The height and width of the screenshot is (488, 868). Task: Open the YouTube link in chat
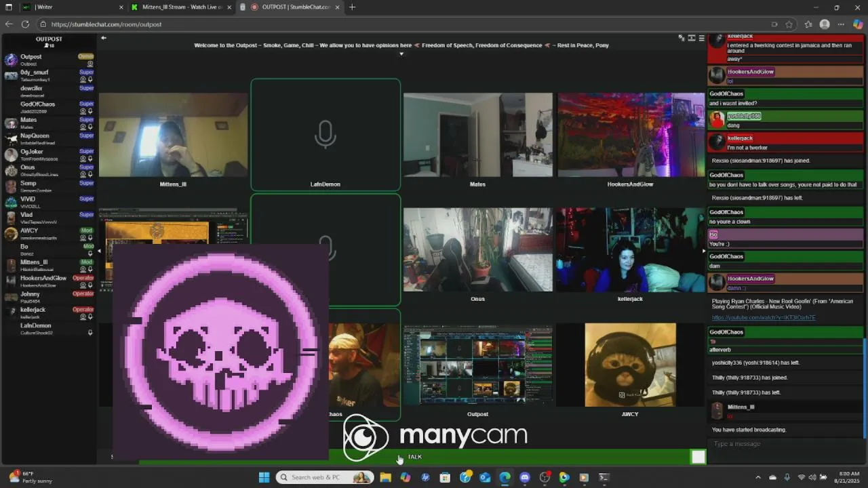[x=764, y=317]
